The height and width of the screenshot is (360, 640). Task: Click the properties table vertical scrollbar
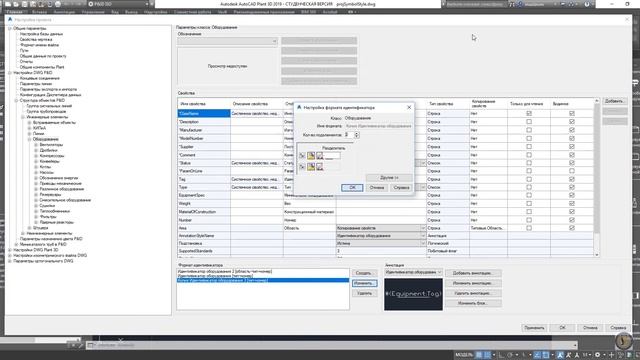point(597,177)
